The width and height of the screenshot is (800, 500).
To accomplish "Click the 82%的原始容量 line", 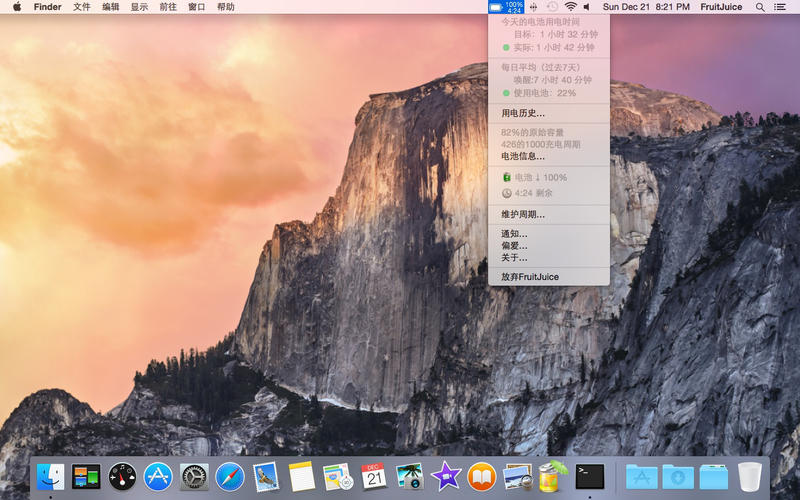I will (x=532, y=133).
